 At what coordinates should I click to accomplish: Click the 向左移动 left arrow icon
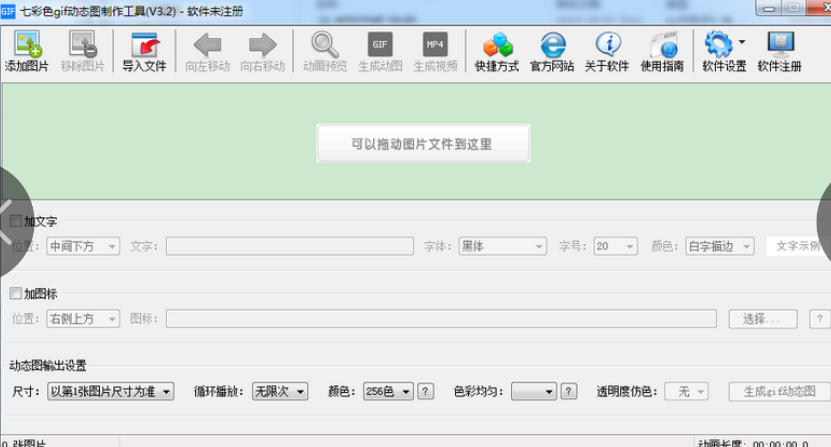coord(207,45)
